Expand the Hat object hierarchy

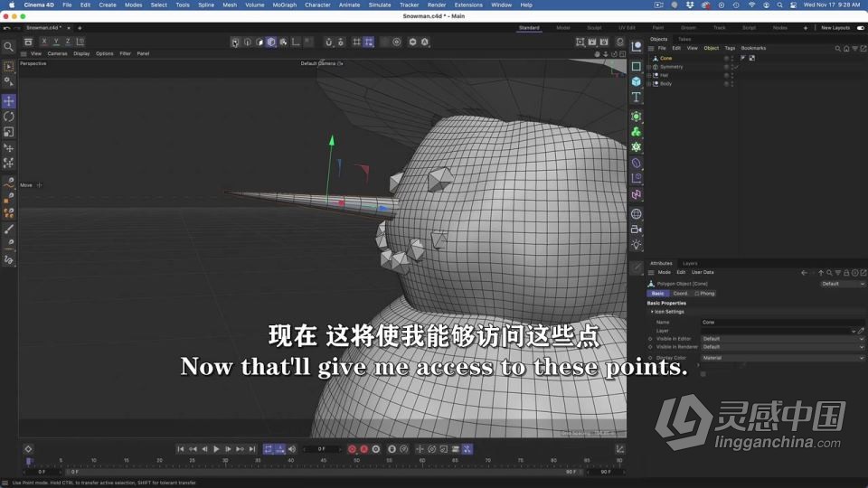649,75
